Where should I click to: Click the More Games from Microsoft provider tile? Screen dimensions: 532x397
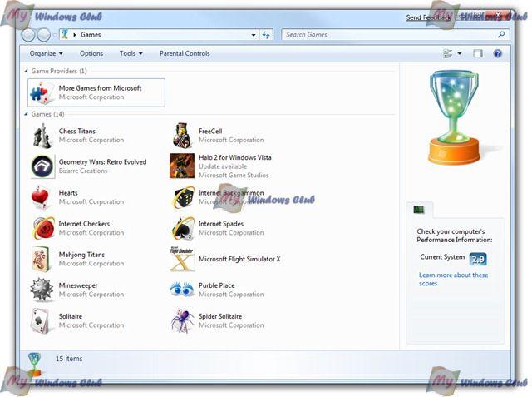click(x=96, y=92)
